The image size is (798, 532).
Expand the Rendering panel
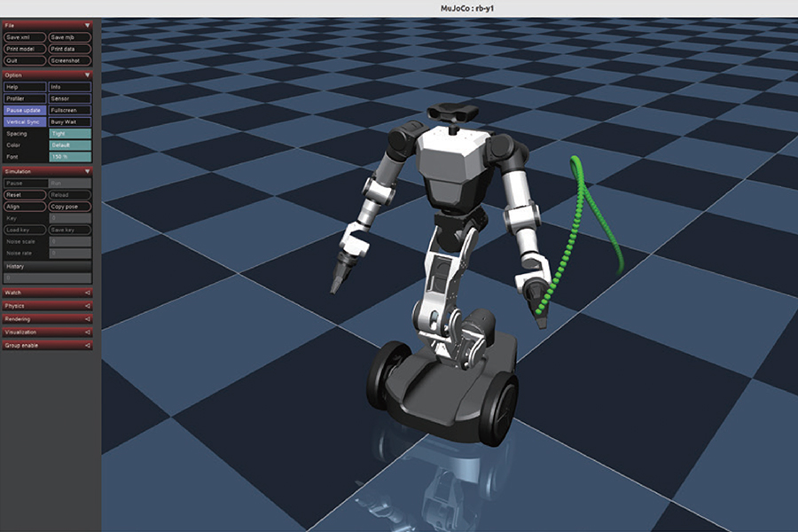(x=47, y=318)
